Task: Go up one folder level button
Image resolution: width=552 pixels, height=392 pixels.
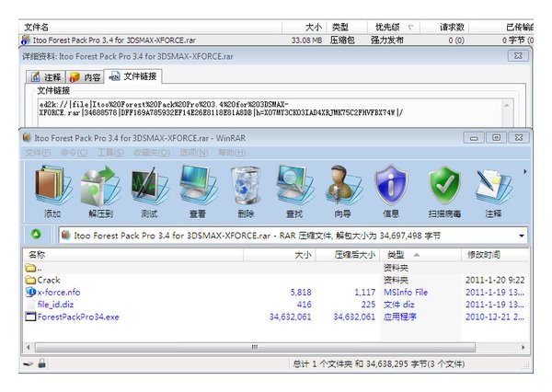Action: click(x=36, y=235)
